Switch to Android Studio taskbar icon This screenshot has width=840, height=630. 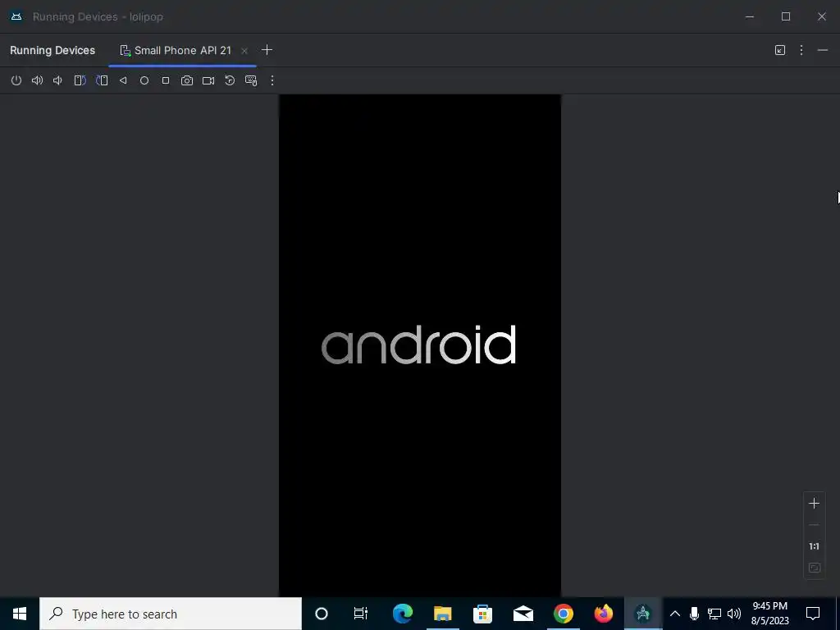(x=643, y=614)
